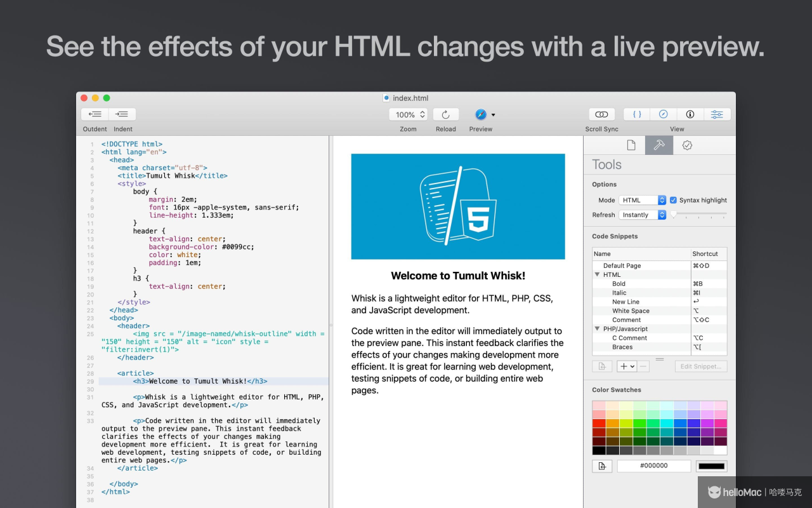Disable the Syntax highlight checkbox

tap(674, 200)
